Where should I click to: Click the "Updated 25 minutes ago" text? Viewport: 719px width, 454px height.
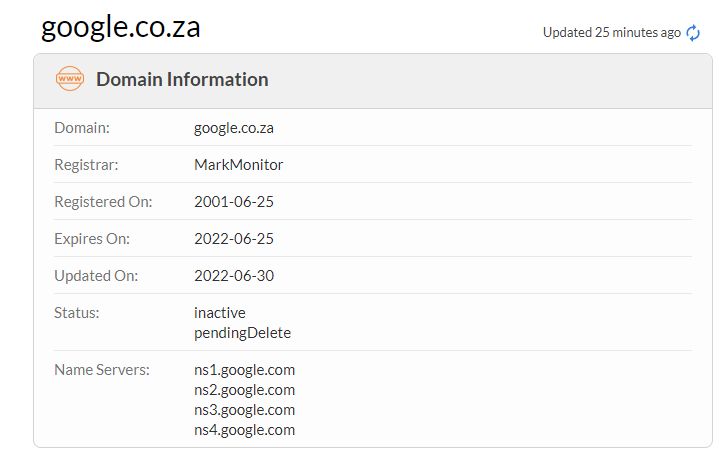pyautogui.click(x=611, y=32)
